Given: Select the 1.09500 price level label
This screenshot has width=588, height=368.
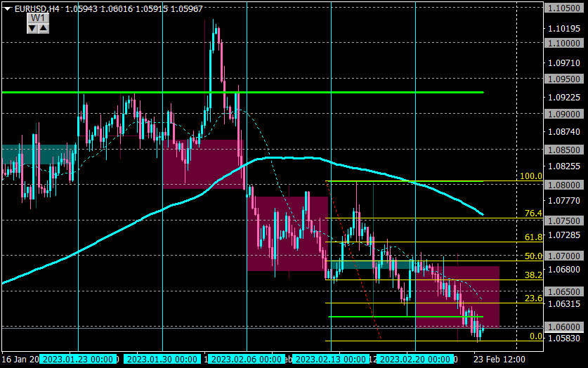Looking at the screenshot, I should (564, 79).
